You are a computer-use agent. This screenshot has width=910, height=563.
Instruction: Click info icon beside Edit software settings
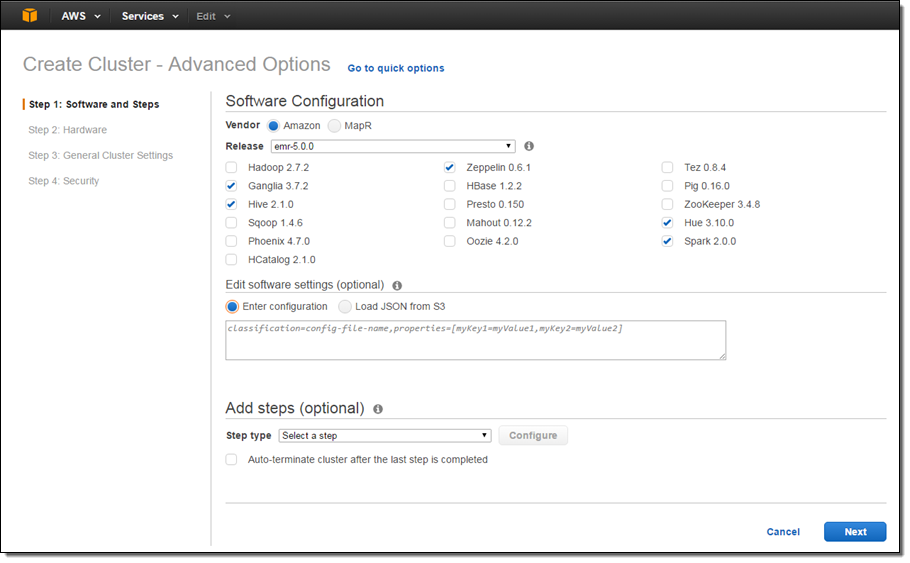[397, 285]
